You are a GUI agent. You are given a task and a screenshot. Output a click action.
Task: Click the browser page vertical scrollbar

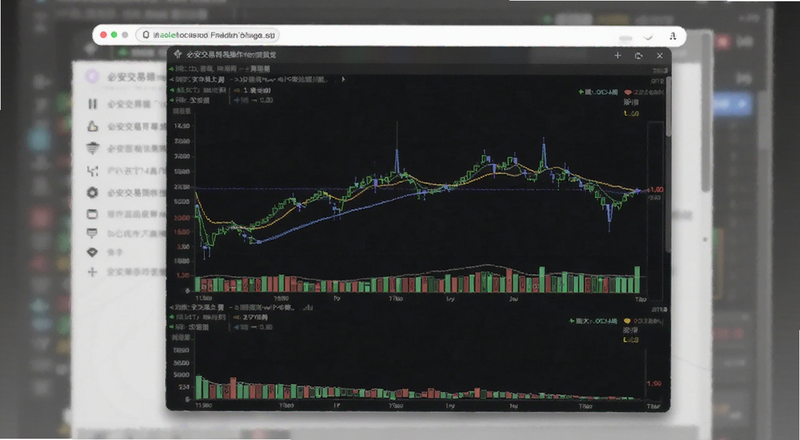click(x=706, y=111)
